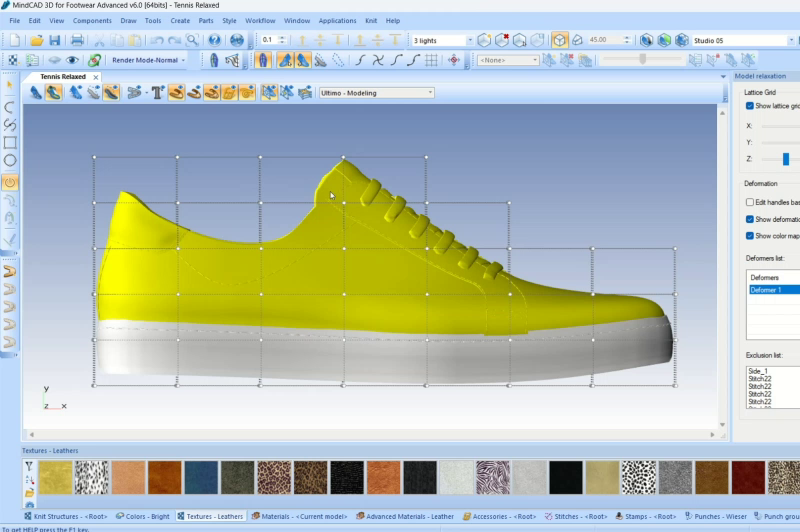Click the red move-arrows target icon
The width and height of the screenshot is (800, 532).
[454, 60]
